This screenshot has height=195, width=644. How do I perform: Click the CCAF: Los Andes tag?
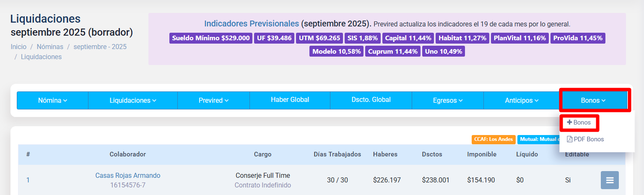coord(493,139)
